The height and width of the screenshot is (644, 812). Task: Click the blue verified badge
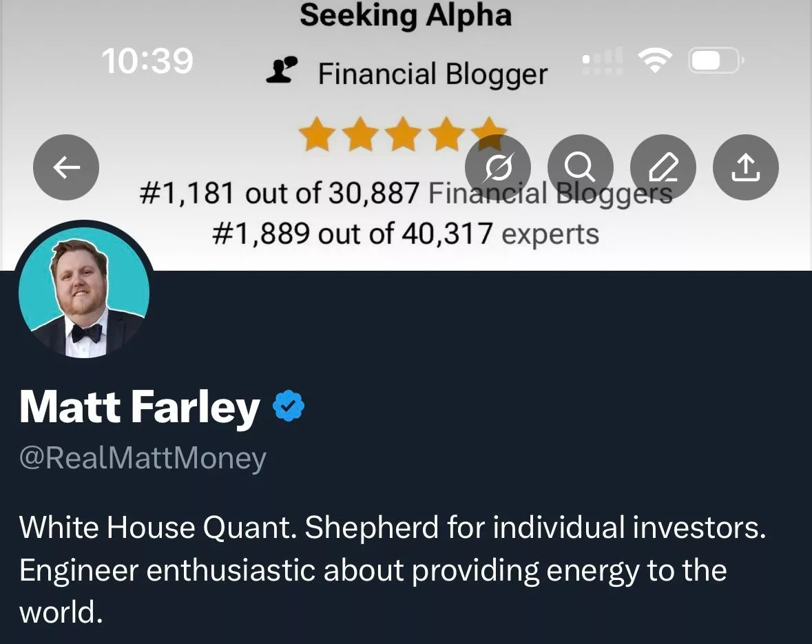tap(289, 406)
